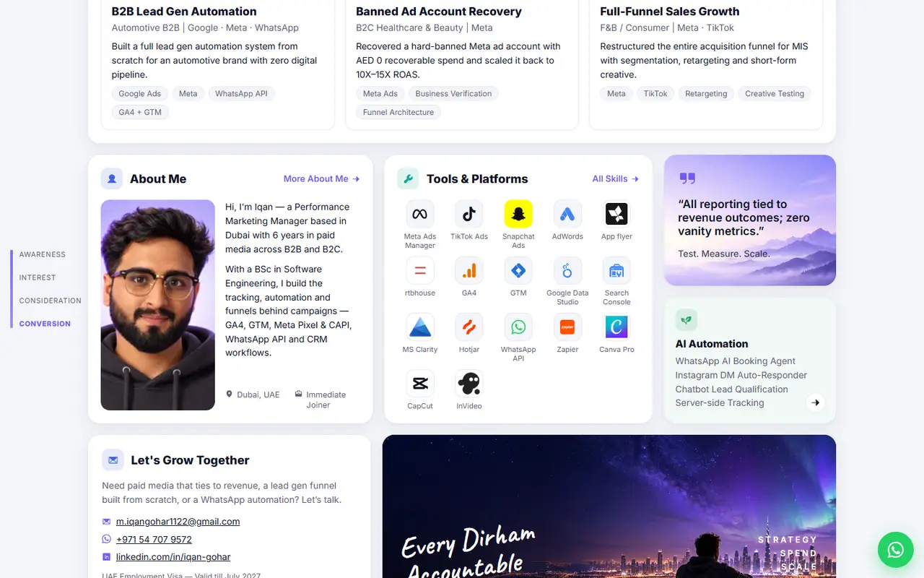Click the +971 54 707 9572 phone link
This screenshot has height=578, width=924.
point(154,540)
